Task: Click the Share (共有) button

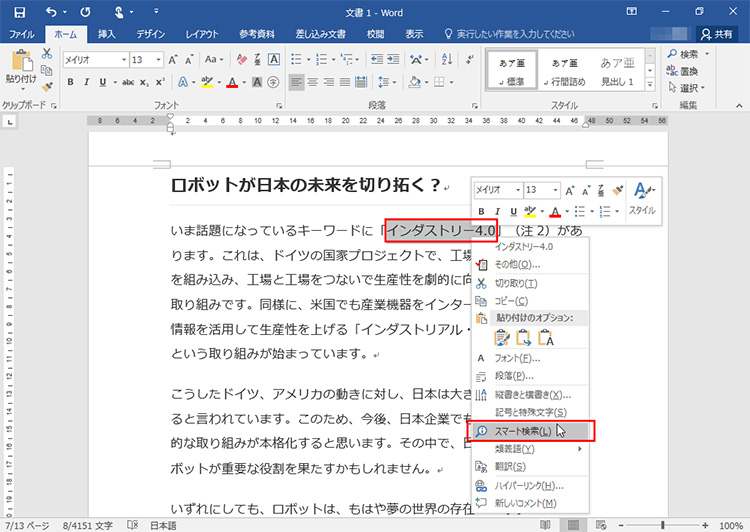Action: (716, 33)
